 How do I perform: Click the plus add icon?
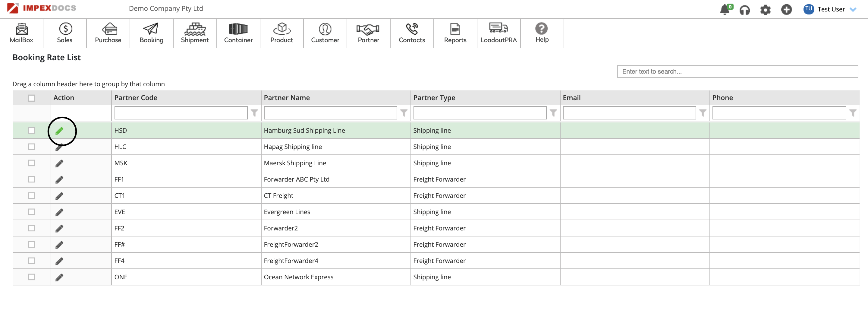786,10
